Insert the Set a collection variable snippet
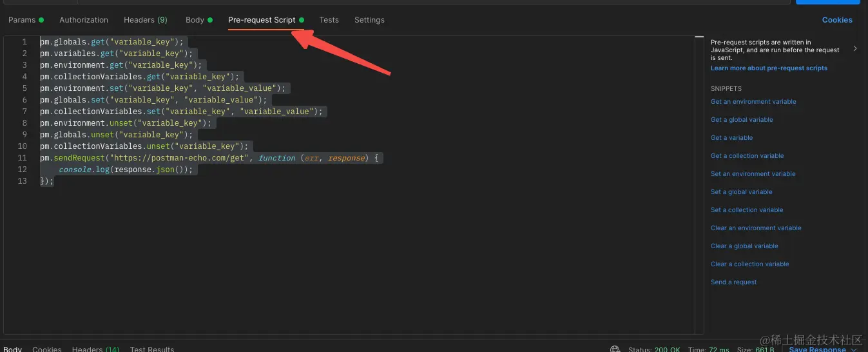Viewport: 868px width, 352px height. click(747, 210)
